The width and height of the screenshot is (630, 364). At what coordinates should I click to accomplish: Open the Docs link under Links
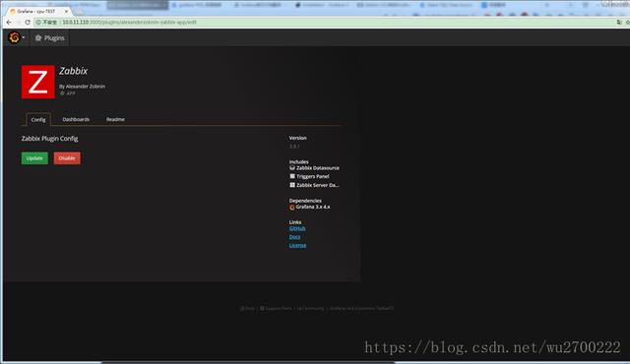click(x=294, y=237)
